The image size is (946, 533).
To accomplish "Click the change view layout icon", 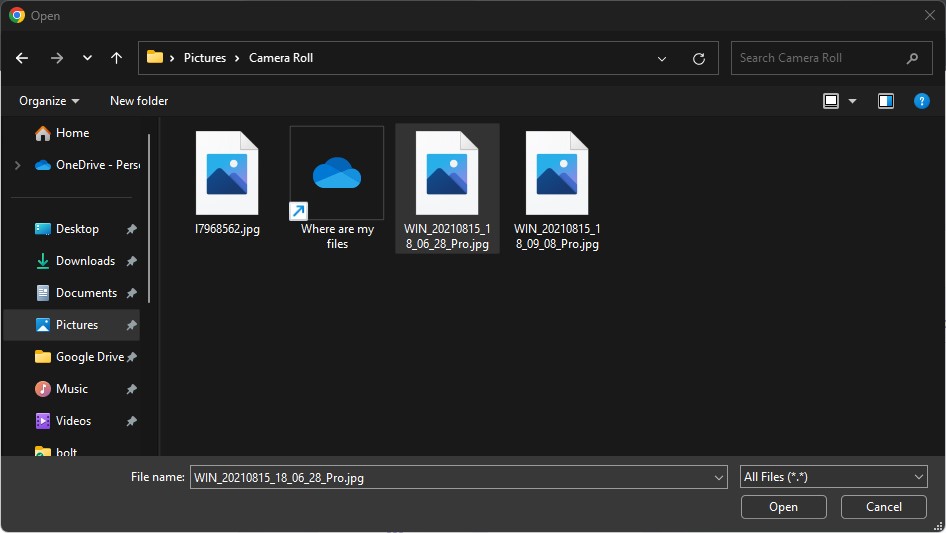I will pyautogui.click(x=830, y=101).
